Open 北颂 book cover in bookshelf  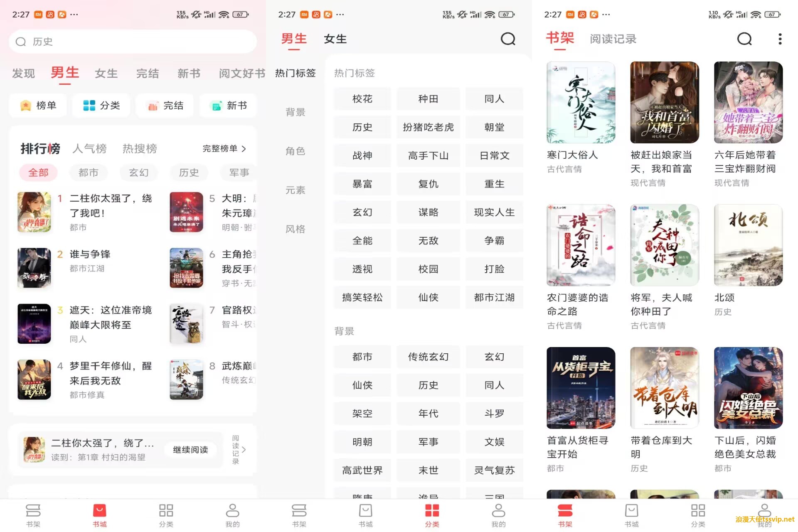coord(748,245)
